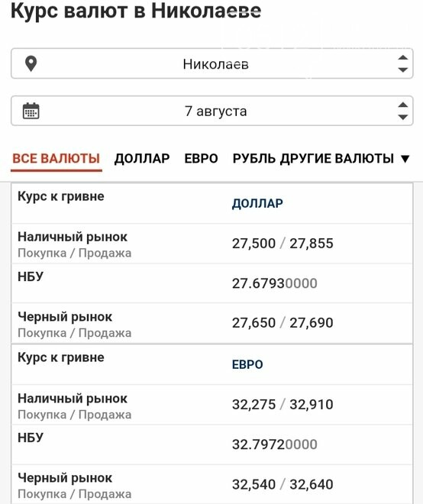Screen dimensions: 423x504
Task: Click the euro НБУ rate 32.7972
Action: click(x=275, y=444)
